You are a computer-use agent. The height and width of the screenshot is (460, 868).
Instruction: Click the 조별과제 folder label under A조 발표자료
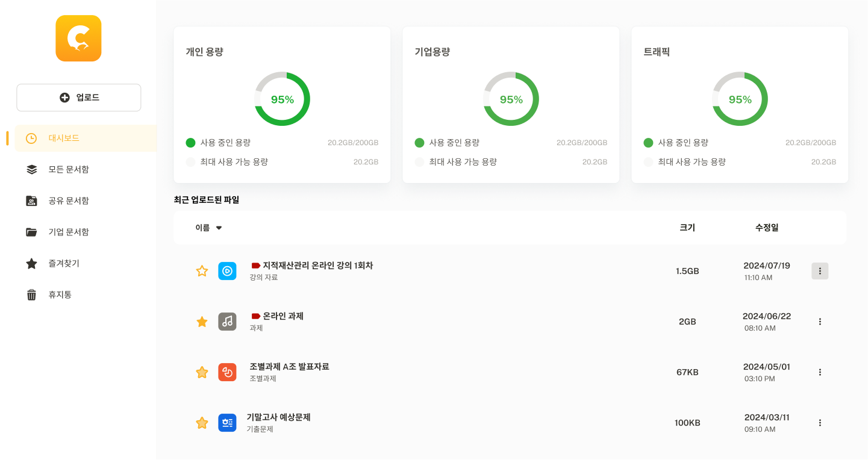point(263,379)
